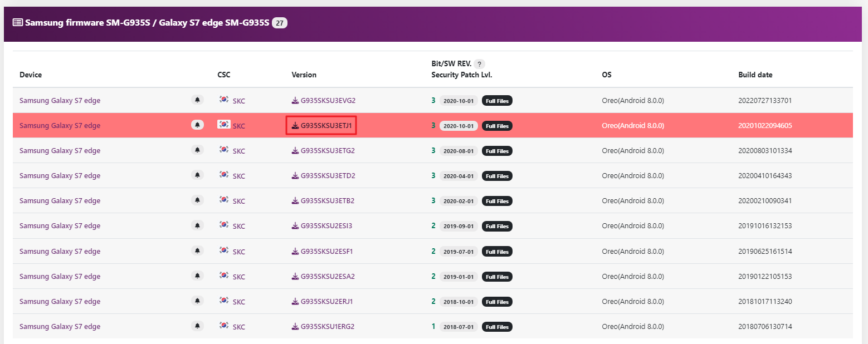Click build date 20201022094605
Screen dimensions: 868x344
pyautogui.click(x=765, y=126)
